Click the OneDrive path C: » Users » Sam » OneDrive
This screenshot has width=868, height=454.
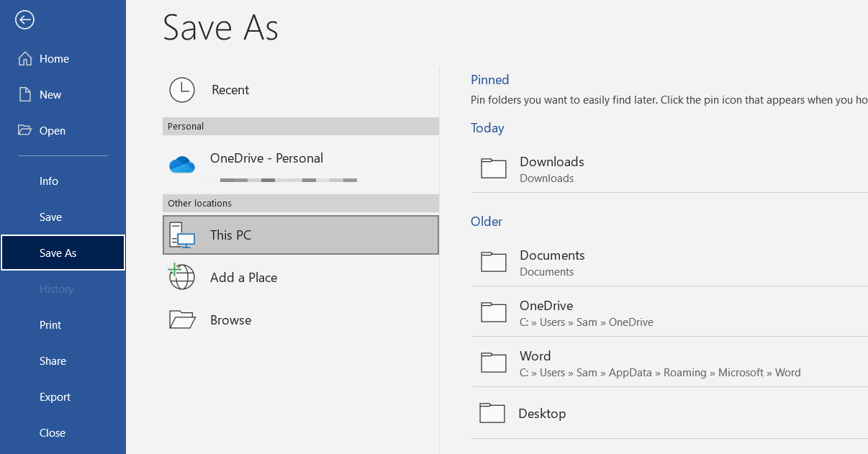point(587,322)
